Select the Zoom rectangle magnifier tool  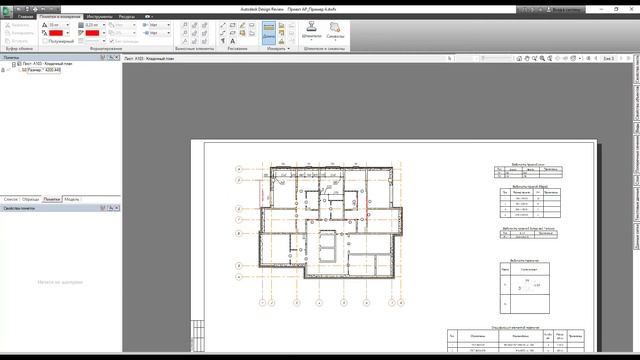pyautogui.click(x=542, y=58)
